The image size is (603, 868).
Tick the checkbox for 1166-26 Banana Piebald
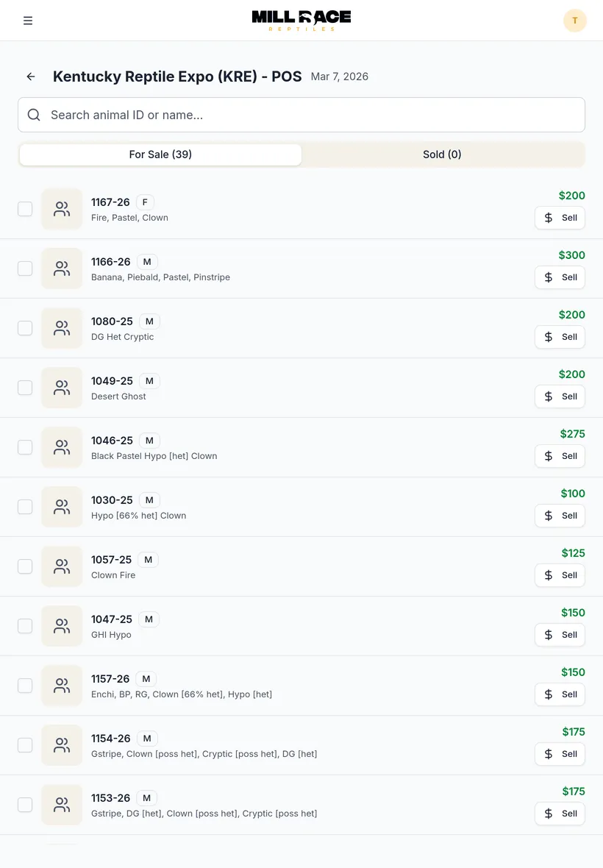[x=25, y=268]
